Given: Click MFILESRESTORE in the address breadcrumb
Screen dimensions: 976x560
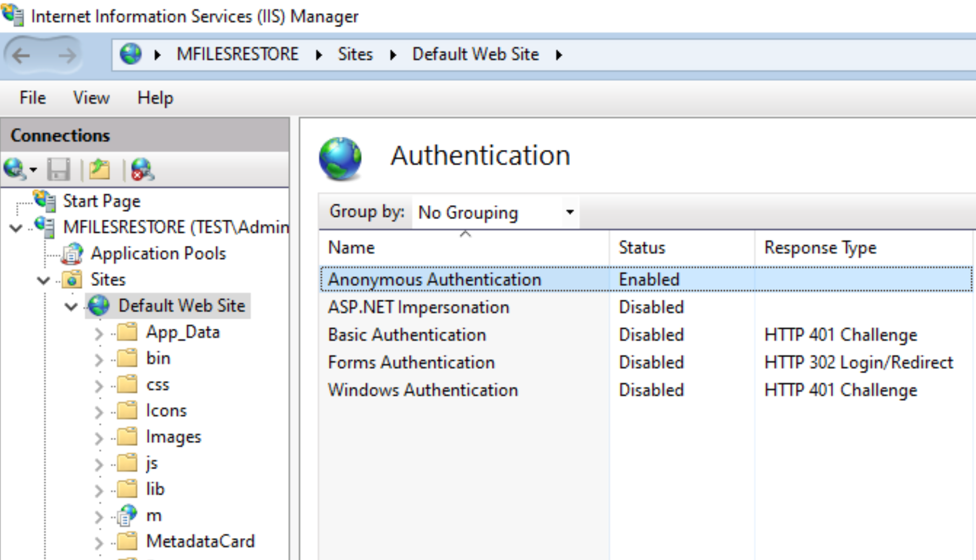Looking at the screenshot, I should tap(237, 54).
